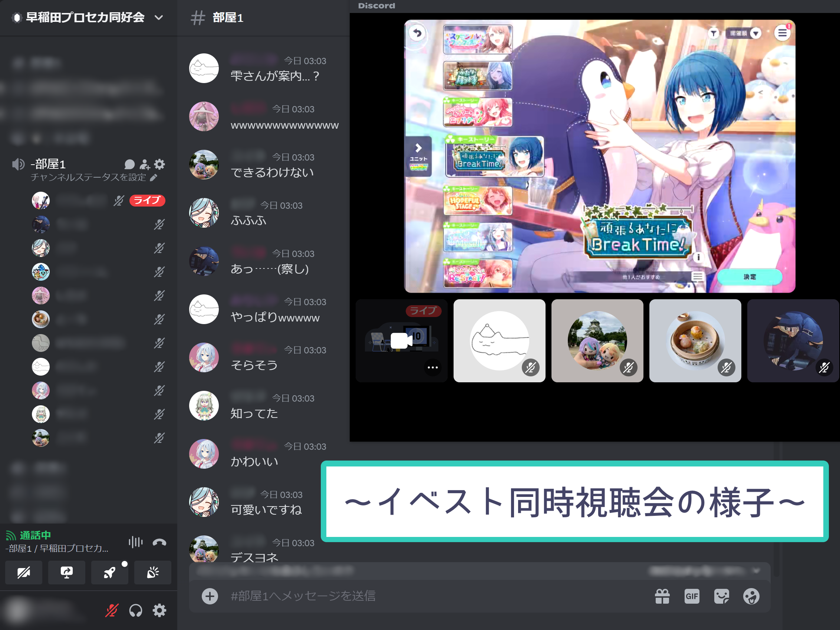
Task: Open the gift icon in the message box
Action: 662,596
